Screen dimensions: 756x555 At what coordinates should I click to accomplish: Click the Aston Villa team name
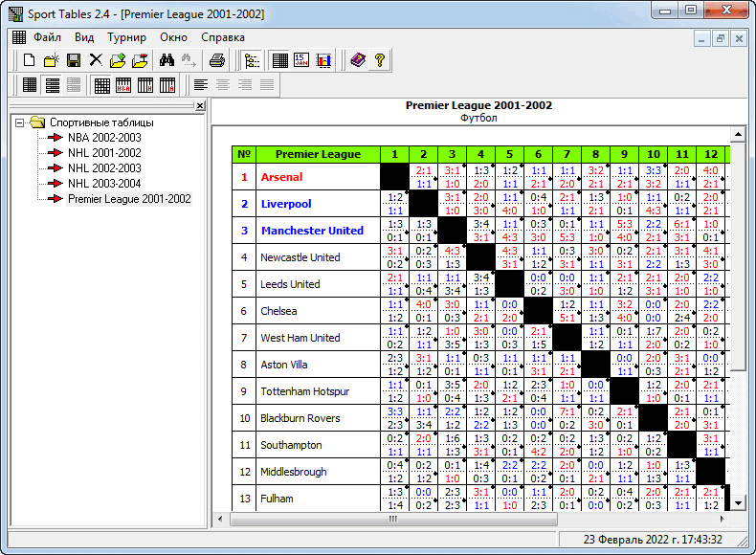(283, 365)
